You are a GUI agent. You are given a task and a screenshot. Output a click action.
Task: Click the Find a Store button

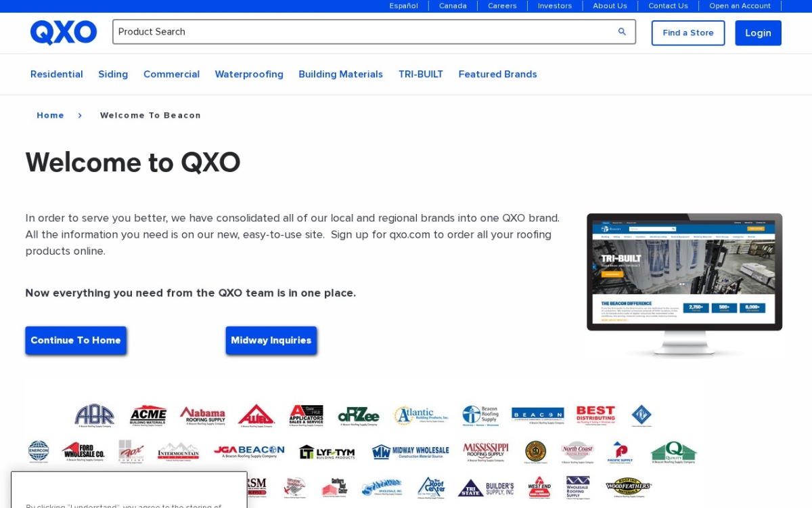[x=688, y=33]
